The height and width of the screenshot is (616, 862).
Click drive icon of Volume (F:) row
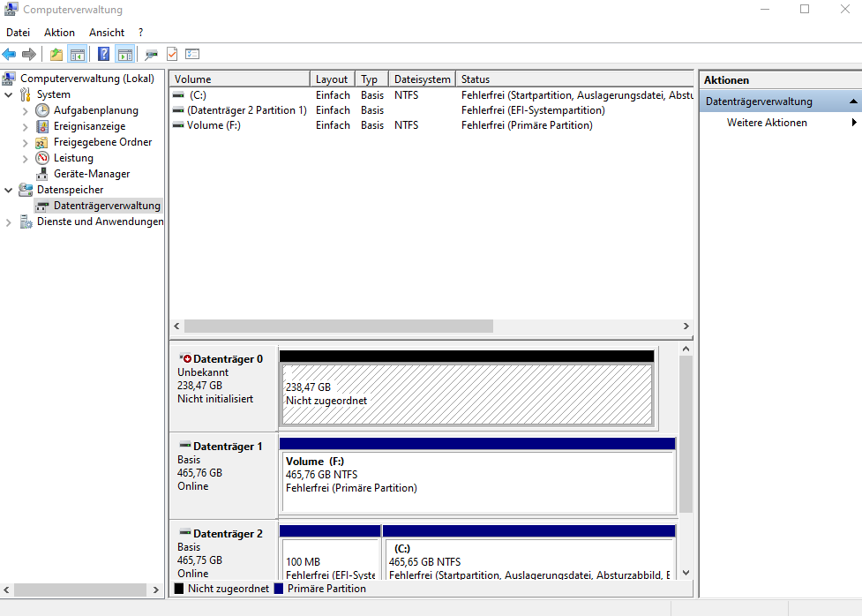click(x=178, y=124)
